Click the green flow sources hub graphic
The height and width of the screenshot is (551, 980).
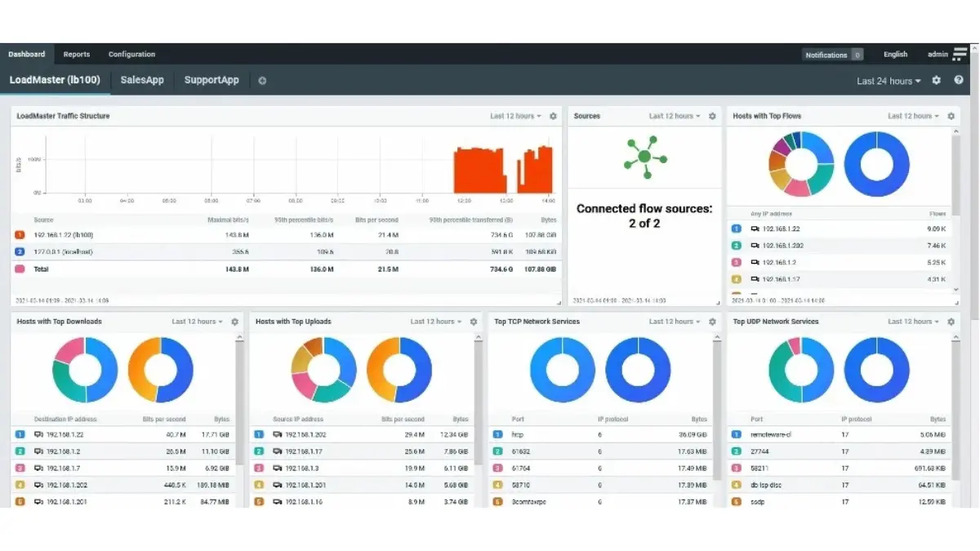coord(644,157)
